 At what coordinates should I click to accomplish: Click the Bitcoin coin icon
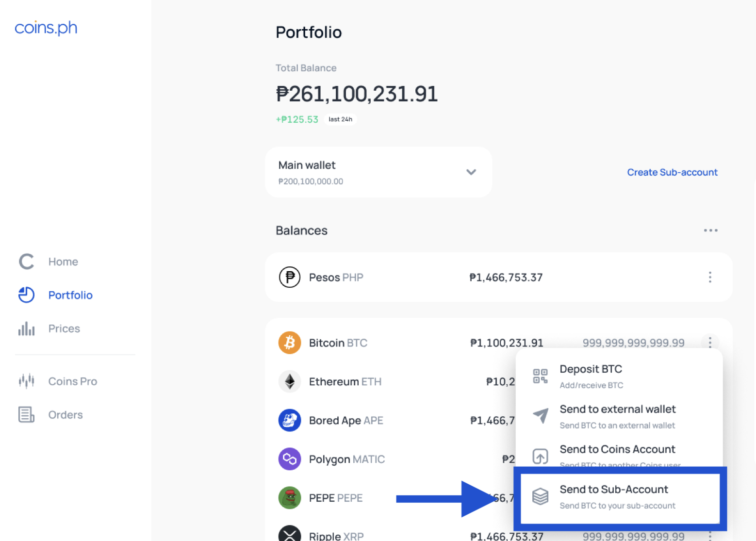290,343
